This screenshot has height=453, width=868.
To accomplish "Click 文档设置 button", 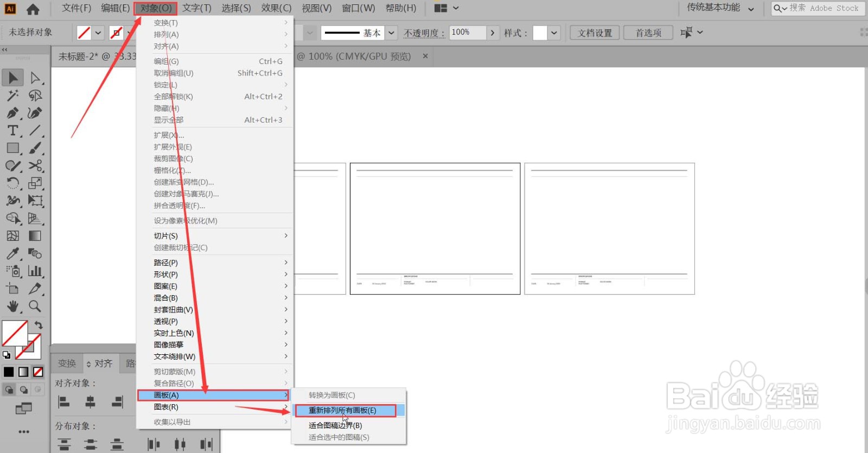I will pyautogui.click(x=595, y=33).
